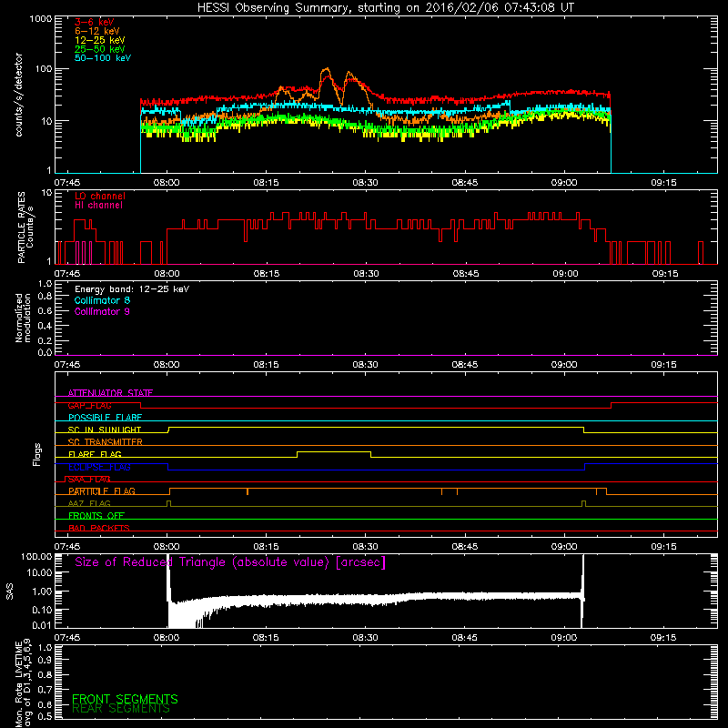Click the Flags axis label
Screen dimensions: 728x728
(37, 454)
